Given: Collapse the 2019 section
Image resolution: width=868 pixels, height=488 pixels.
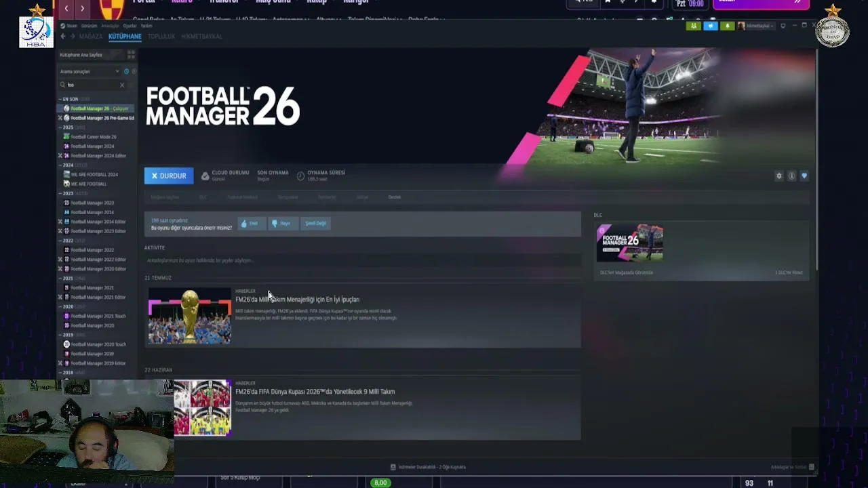Looking at the screenshot, I should (60, 335).
